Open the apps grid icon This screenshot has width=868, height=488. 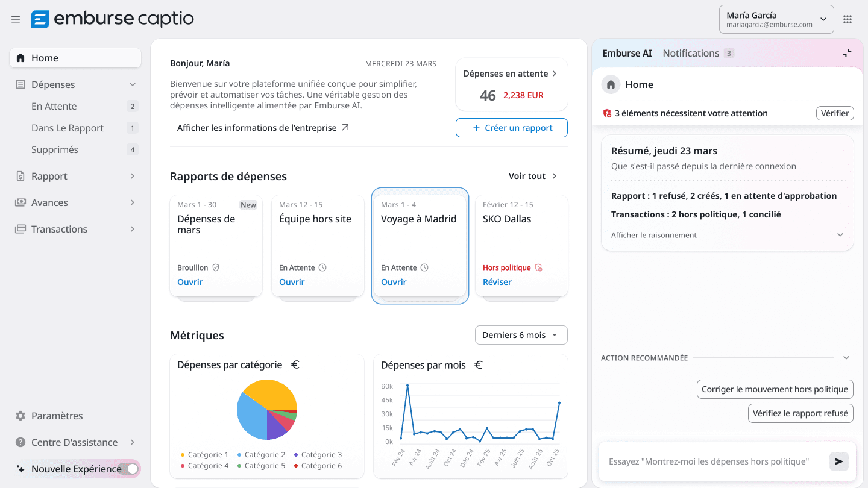pyautogui.click(x=848, y=19)
